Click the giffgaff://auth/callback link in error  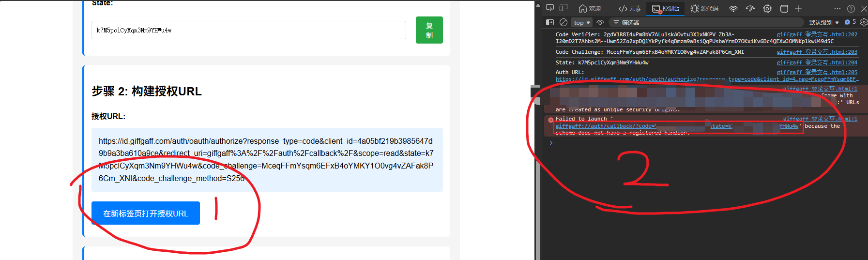click(x=677, y=126)
